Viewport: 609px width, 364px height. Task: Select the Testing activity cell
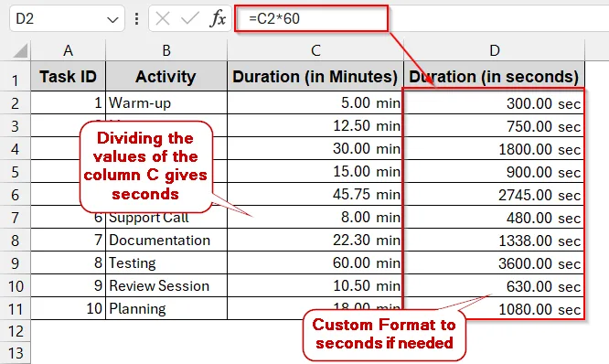(166, 263)
